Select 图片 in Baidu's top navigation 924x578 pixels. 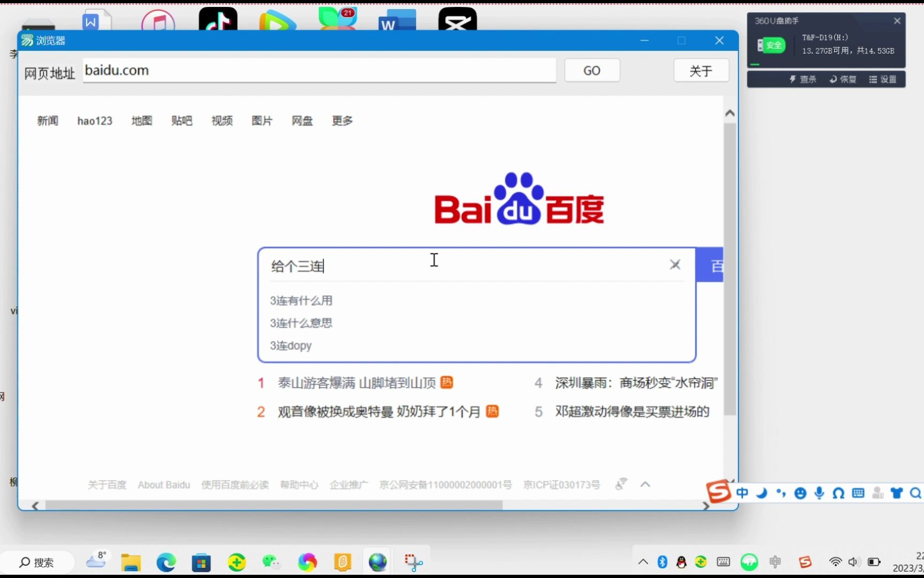coord(262,121)
